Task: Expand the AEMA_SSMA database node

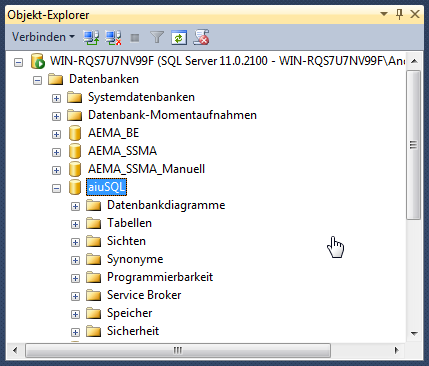Action: (x=56, y=152)
